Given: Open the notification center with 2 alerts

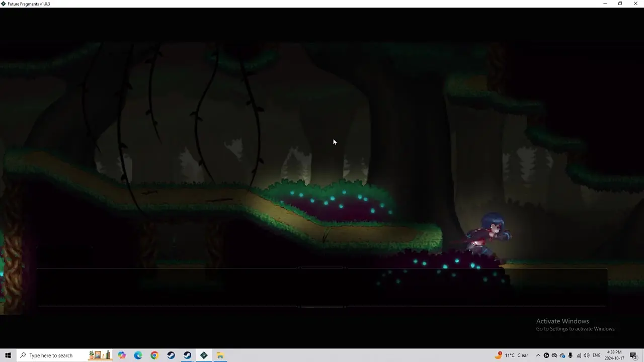Looking at the screenshot, I should [633, 355].
